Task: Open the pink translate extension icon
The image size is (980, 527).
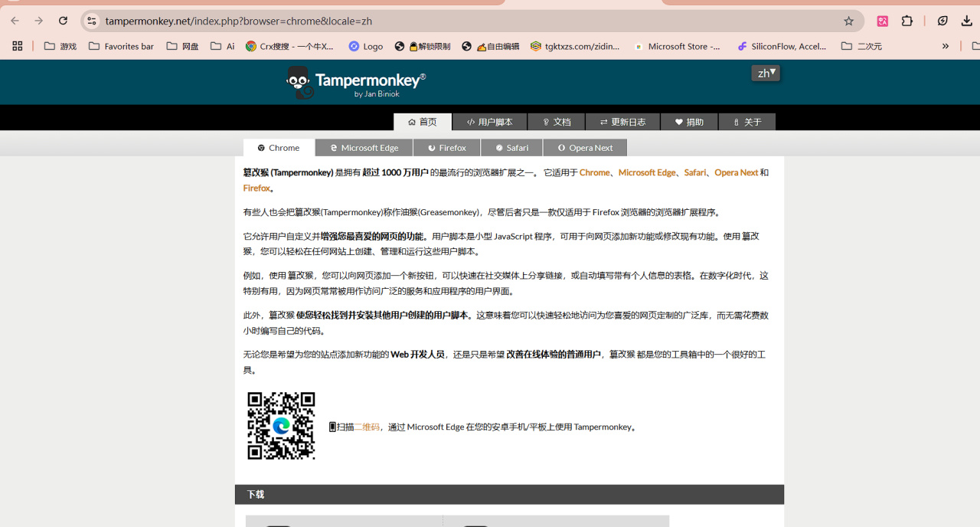Action: (x=883, y=21)
